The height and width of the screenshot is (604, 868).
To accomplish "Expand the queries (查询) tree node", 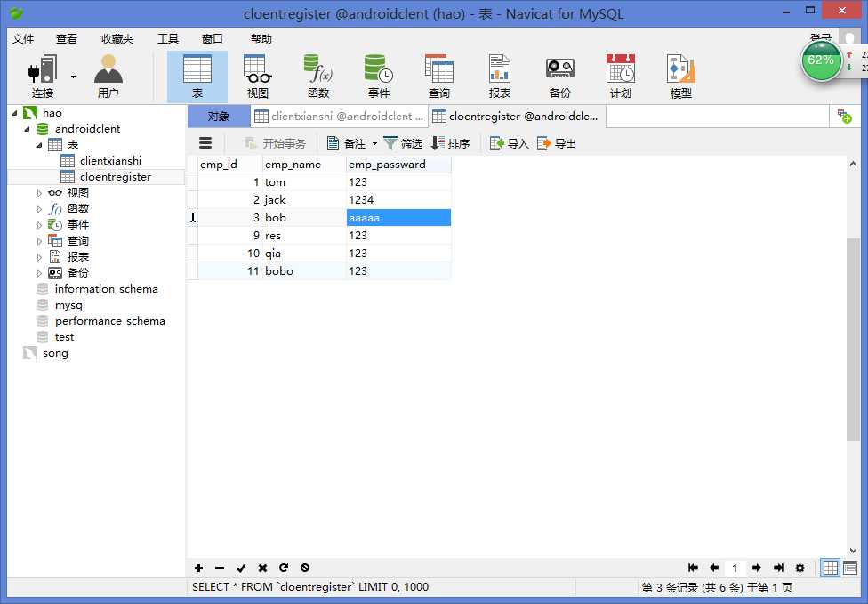I will pos(39,241).
